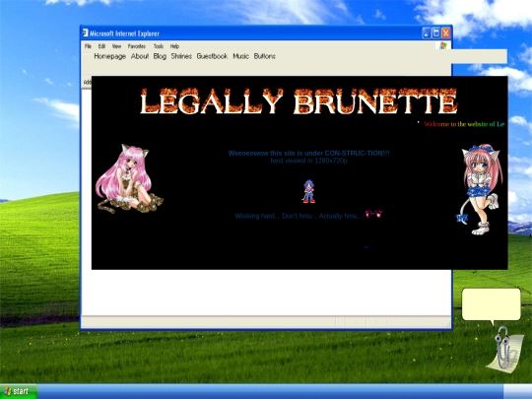Click the flaming LEGALLY BRUNETTE banner
Screen dimensions: 532x399
pyautogui.click(x=299, y=101)
